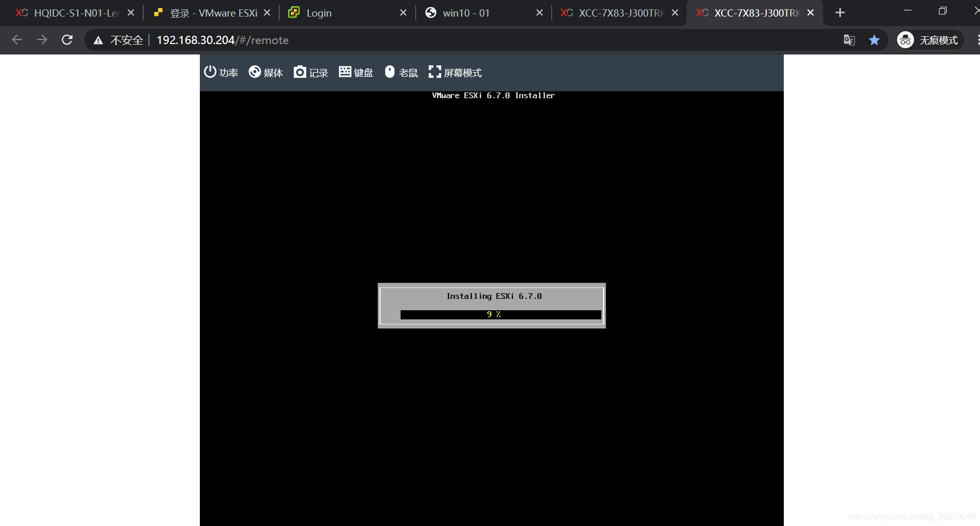Open the 老鼠 mouse menu
Image resolution: width=980 pixels, height=526 pixels.
(401, 73)
